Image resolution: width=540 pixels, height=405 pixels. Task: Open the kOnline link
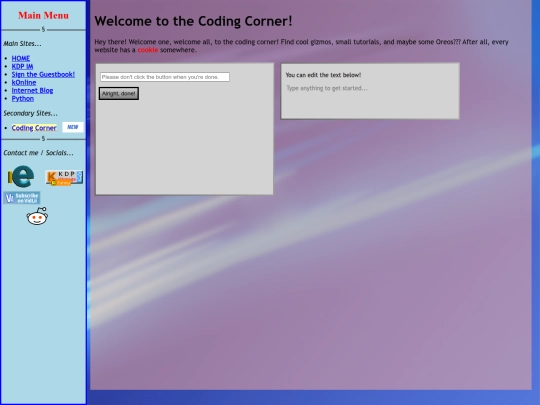(x=24, y=82)
